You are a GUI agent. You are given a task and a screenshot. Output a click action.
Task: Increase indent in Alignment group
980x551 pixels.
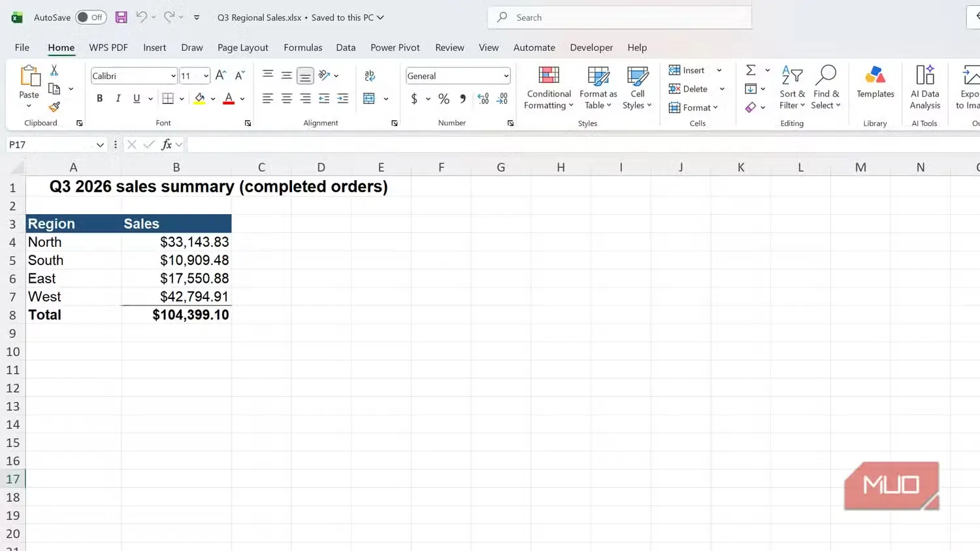point(342,99)
